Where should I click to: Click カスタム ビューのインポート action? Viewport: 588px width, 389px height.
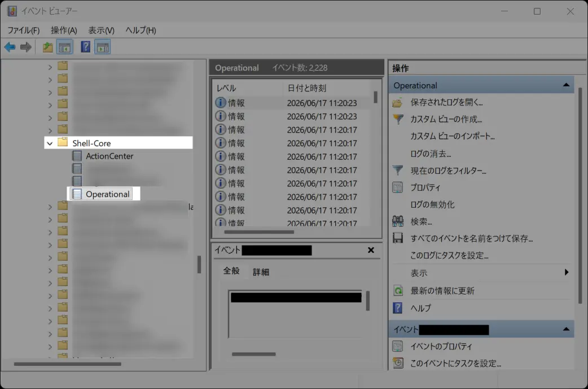(x=452, y=136)
